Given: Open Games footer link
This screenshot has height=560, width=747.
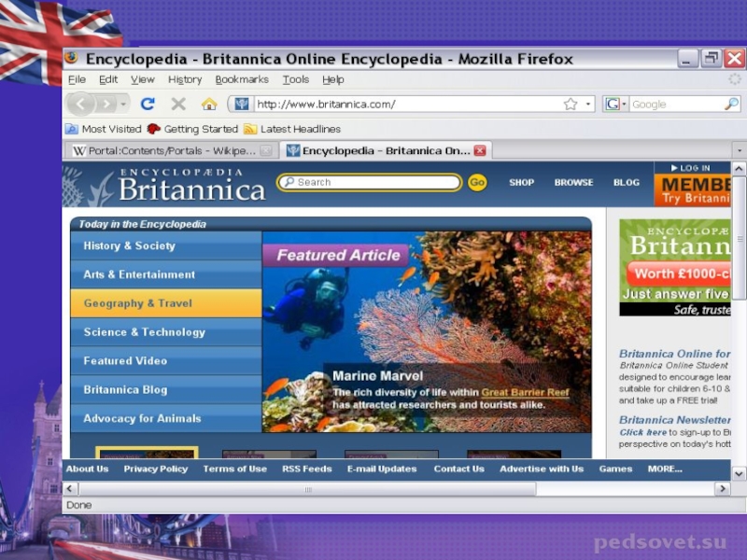Looking at the screenshot, I should (x=615, y=469).
